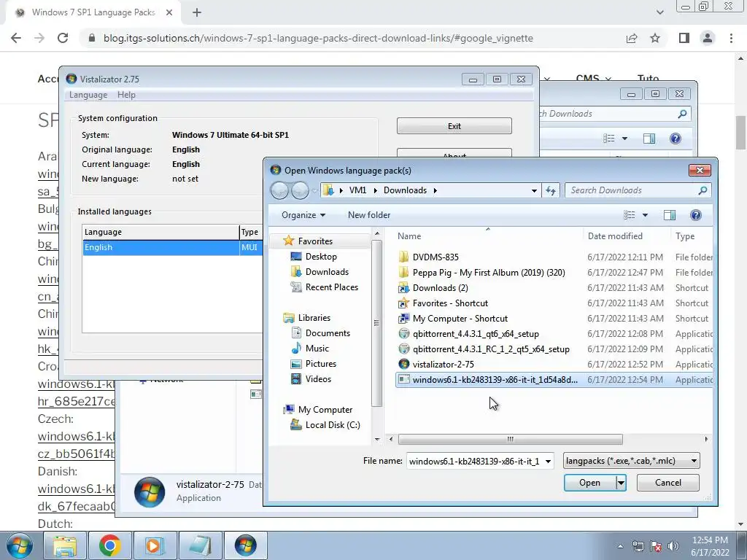Click the Forward arrow in the Open dialog
Screen dimensions: 747x560
(300, 190)
